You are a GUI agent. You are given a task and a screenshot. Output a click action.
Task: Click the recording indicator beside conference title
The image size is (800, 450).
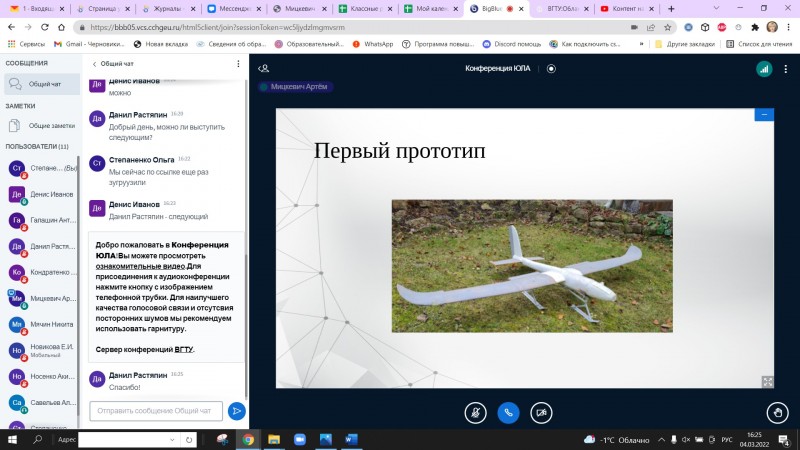pyautogui.click(x=551, y=69)
